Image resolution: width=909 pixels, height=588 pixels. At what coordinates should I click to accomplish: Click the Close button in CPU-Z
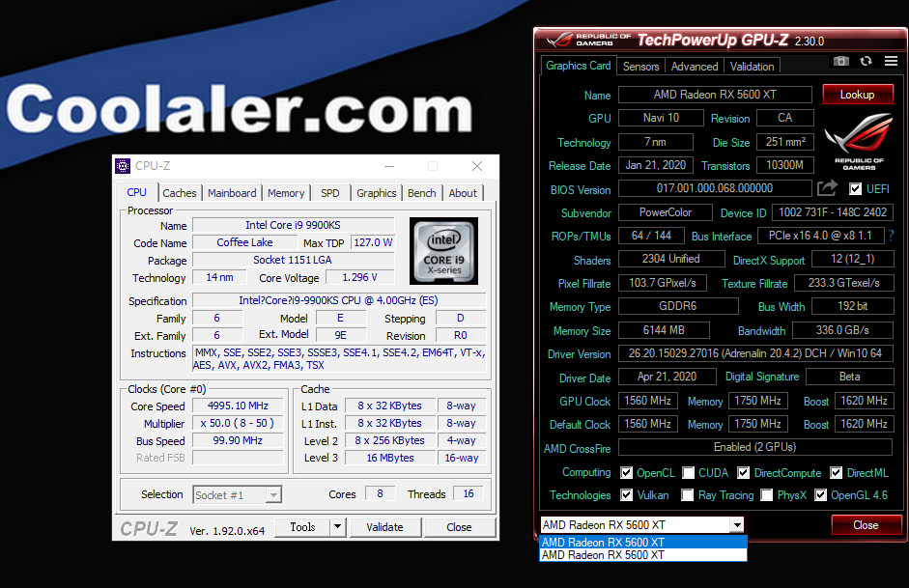pyautogui.click(x=459, y=527)
